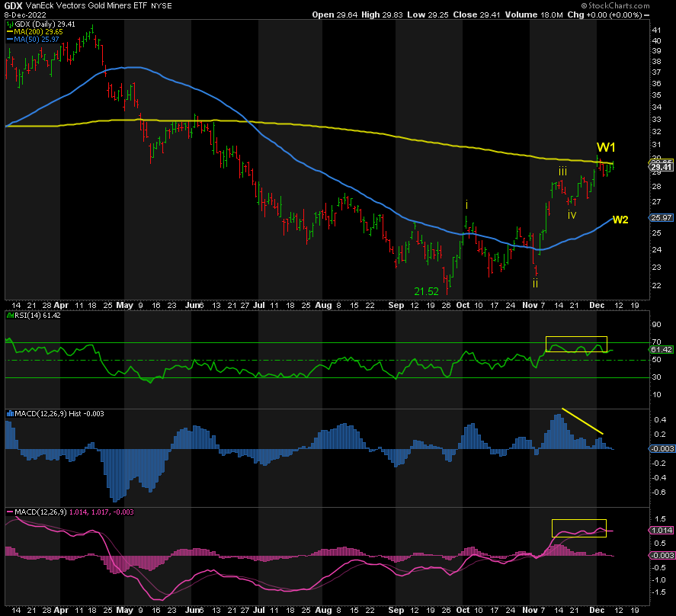Screen dimensions: 676x616
Task: Select the High 29.83 value
Action: [382, 14]
